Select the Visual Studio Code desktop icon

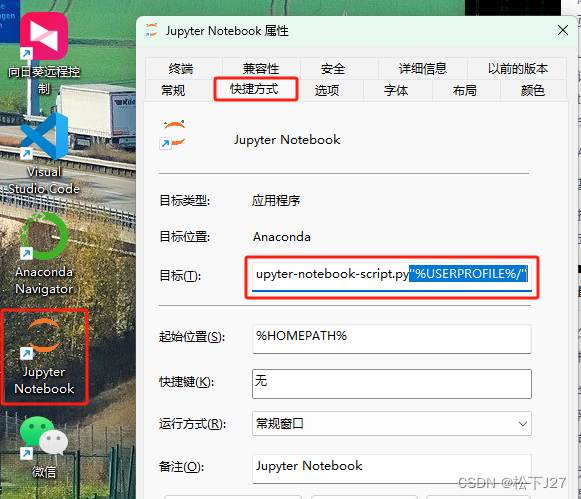point(44,153)
